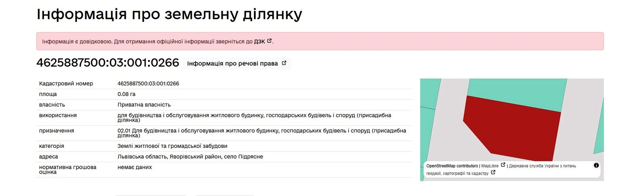The image size is (644, 196).
Task: Click the teal parcel above the red parcel
Action: coord(515,90)
